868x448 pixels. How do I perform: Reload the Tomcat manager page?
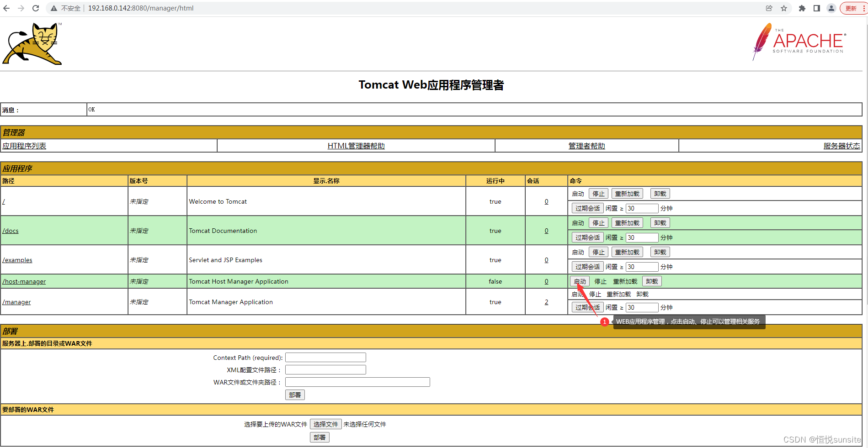[36, 8]
